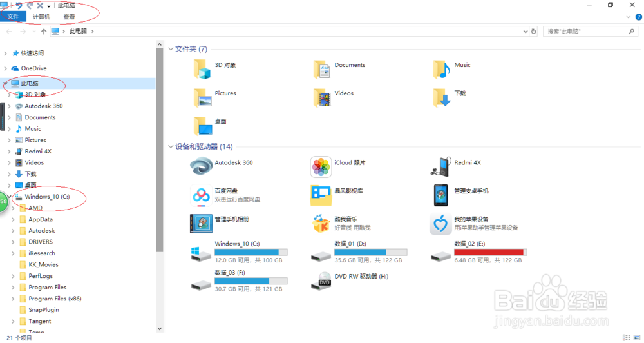Open the 查看 ribbon tab

pyautogui.click(x=69, y=17)
